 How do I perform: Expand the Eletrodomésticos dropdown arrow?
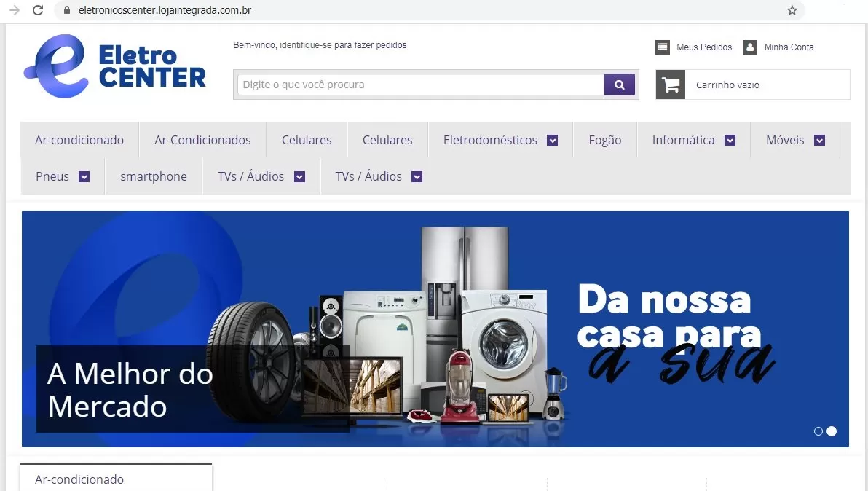tap(553, 141)
